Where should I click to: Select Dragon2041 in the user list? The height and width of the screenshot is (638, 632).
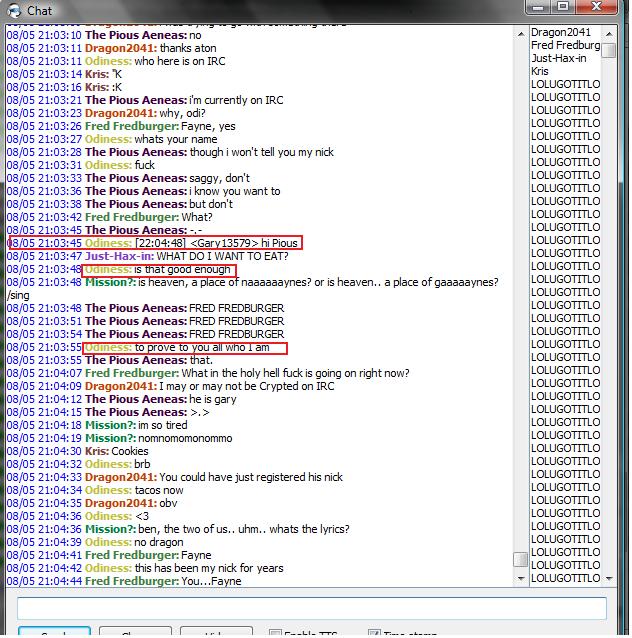click(x=560, y=32)
